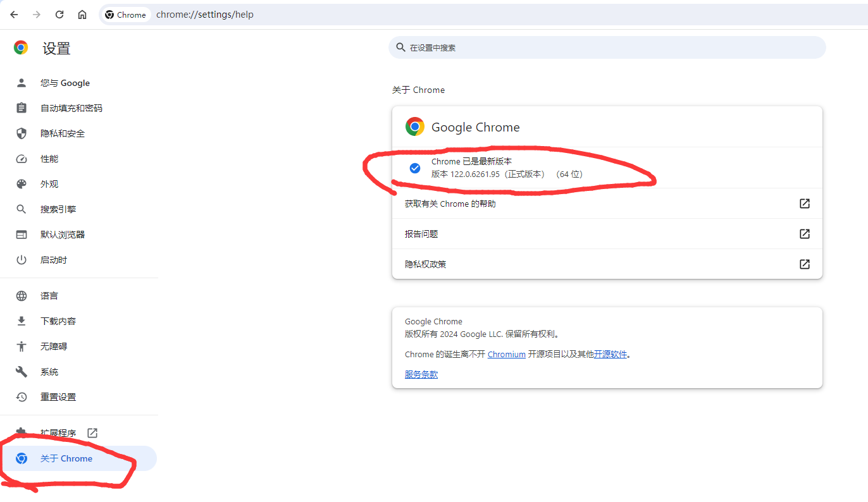Click the shield icon for 隐私和安全
The width and height of the screenshot is (868, 502).
pyautogui.click(x=22, y=133)
